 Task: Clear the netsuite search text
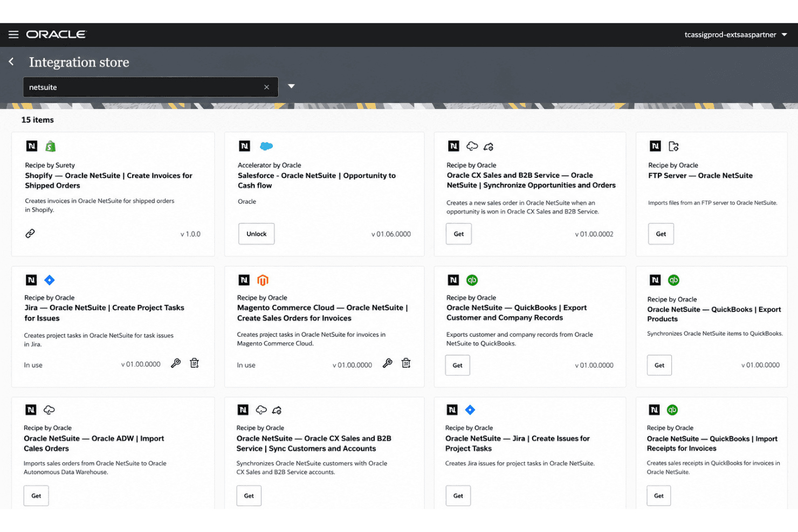pos(266,87)
